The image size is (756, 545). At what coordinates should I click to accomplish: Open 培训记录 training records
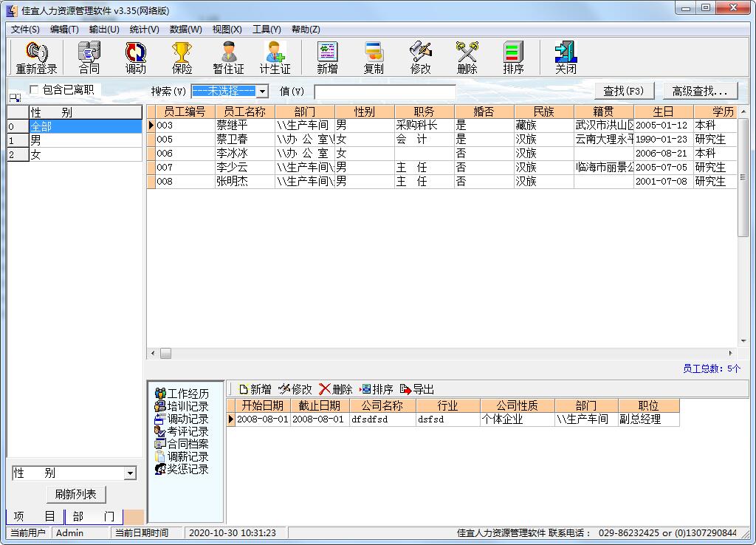click(x=182, y=406)
